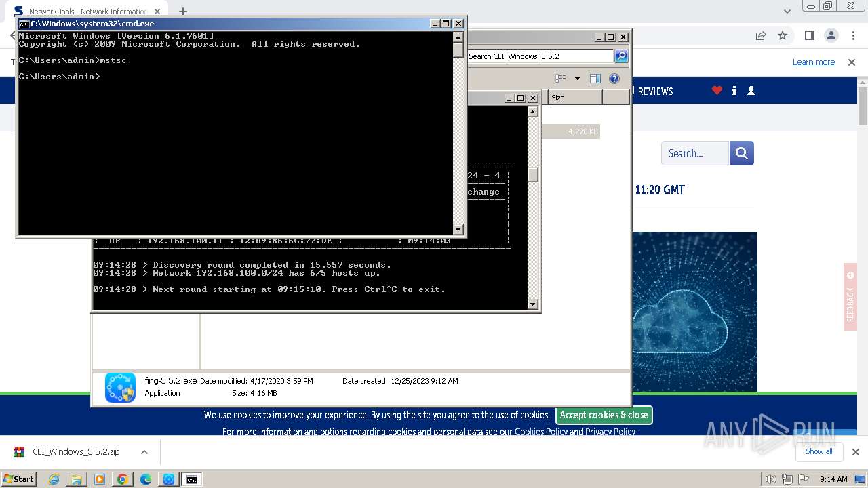Screen dimensions: 868x488
Task: Open Chrome from the taskbar
Action: coord(123,479)
